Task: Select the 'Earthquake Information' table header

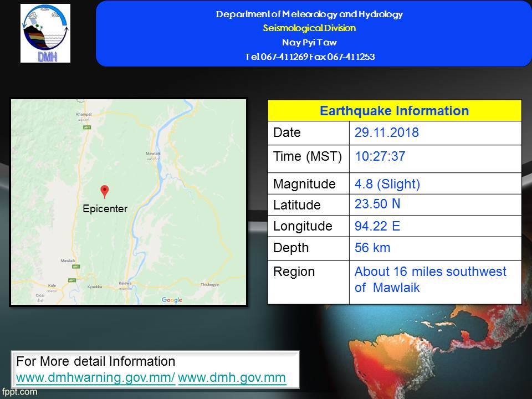Action: 394,111
